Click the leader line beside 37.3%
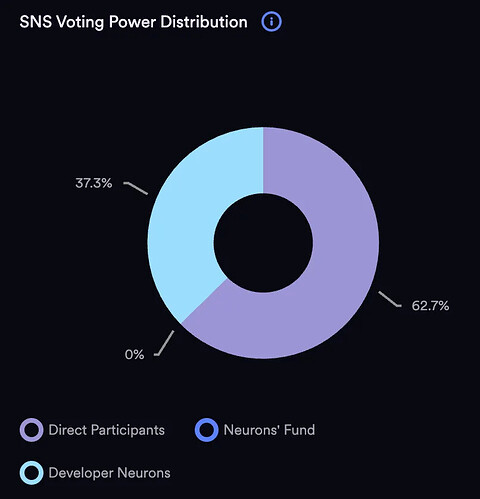Viewport: 480px width, 499px height. pos(136,188)
